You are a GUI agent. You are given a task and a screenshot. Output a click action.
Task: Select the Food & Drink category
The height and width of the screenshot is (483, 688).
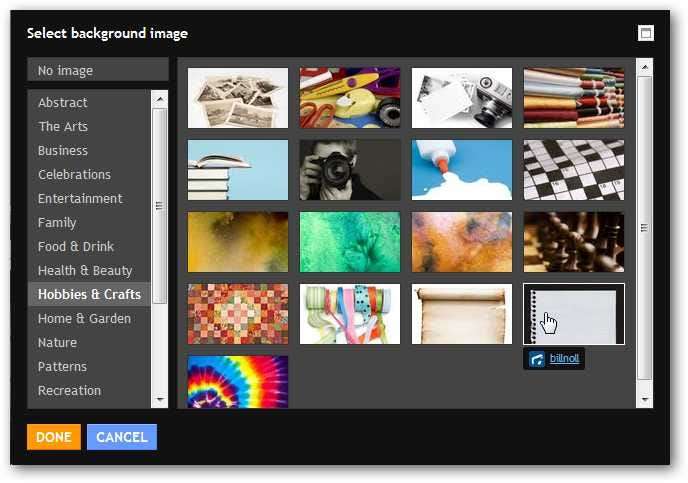click(x=89, y=246)
